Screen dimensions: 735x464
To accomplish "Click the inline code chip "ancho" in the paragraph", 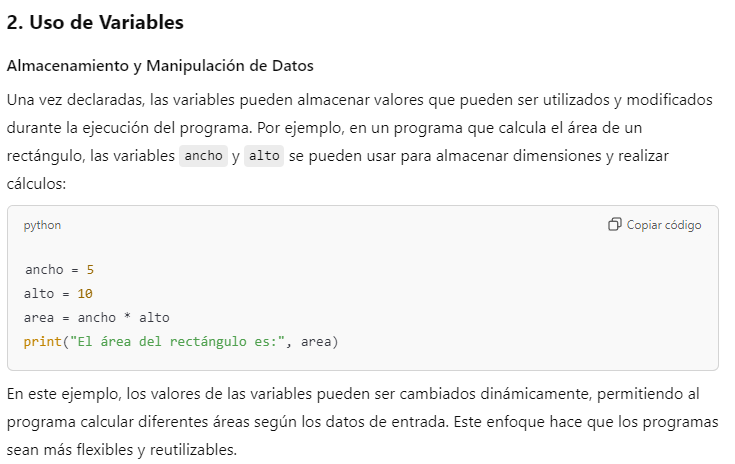I will pos(203,157).
